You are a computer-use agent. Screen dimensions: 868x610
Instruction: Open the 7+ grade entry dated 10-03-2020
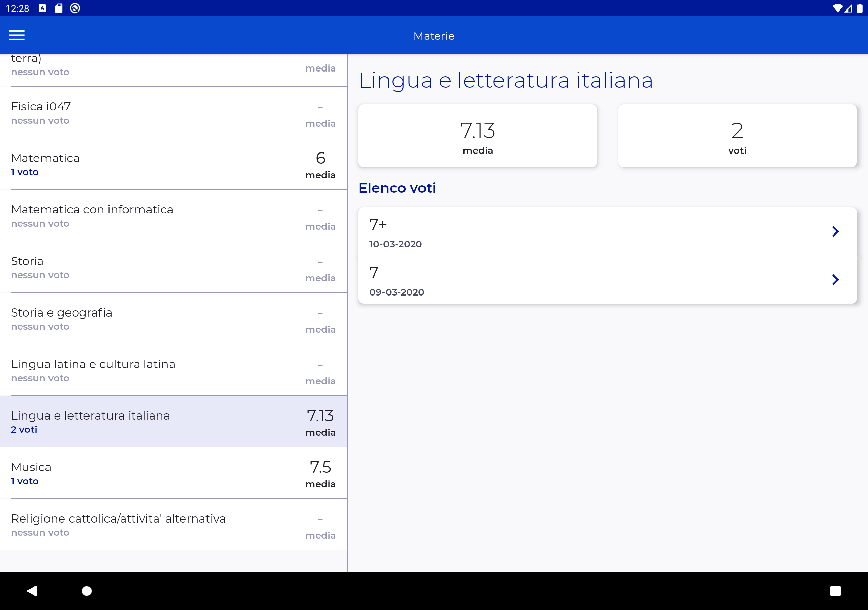[608, 232]
